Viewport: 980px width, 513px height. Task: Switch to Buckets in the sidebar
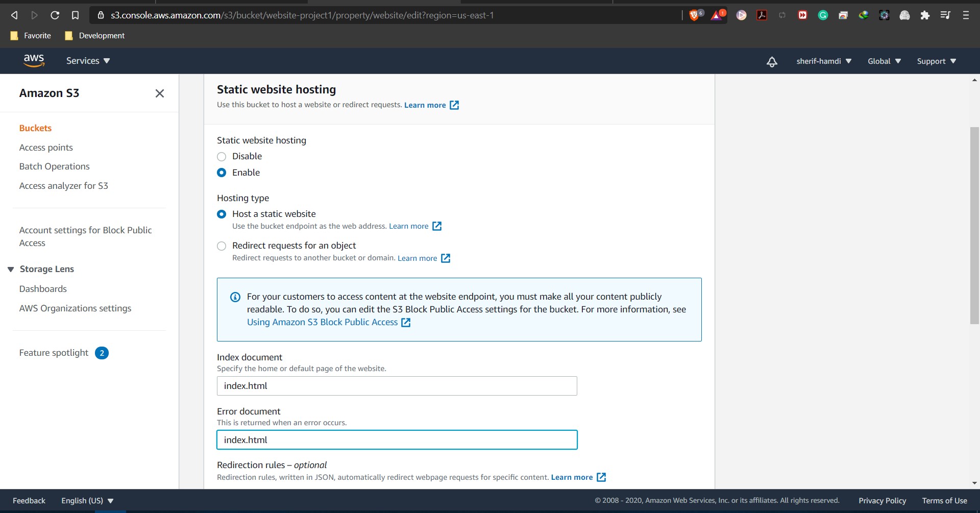tap(35, 128)
